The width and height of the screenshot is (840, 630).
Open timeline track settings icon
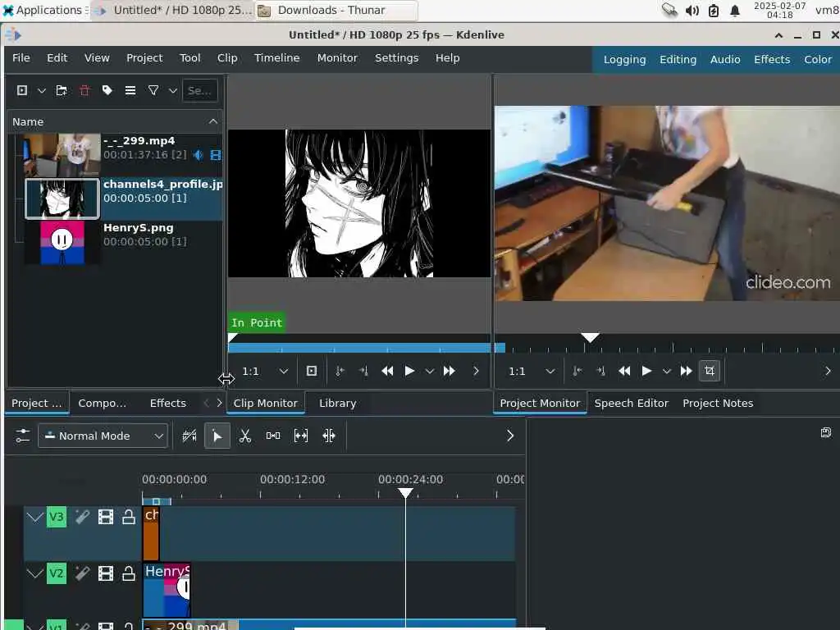pos(22,436)
